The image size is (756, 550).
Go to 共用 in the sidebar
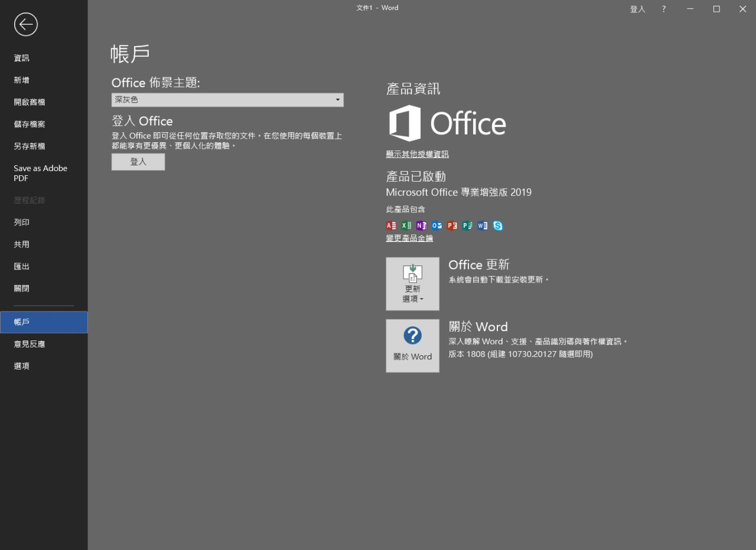coord(44,244)
